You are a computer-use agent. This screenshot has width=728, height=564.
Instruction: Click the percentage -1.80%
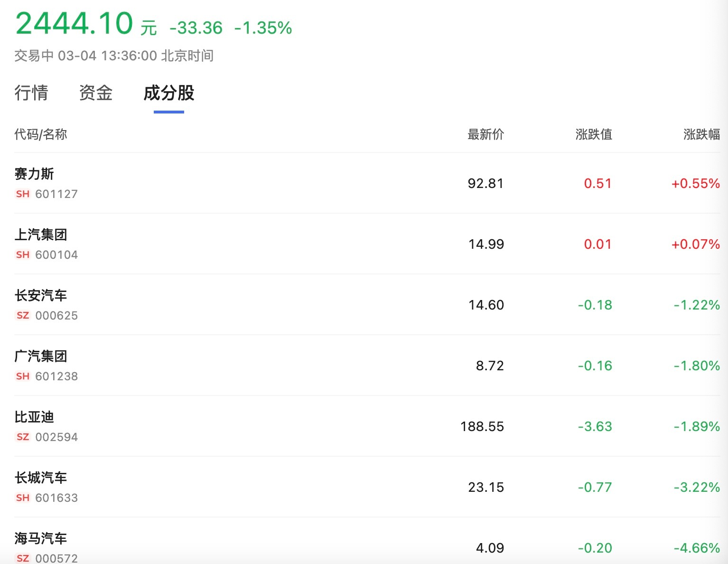pos(697,366)
